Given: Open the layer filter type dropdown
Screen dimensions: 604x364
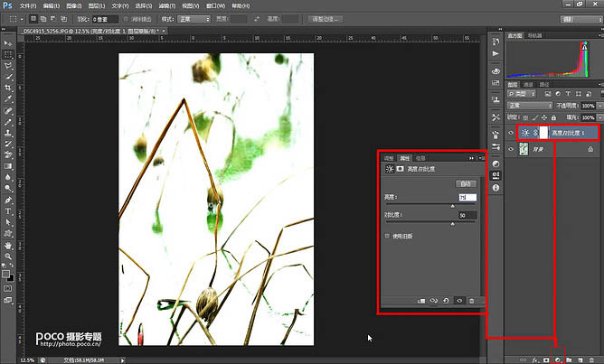Looking at the screenshot, I should pyautogui.click(x=522, y=94).
